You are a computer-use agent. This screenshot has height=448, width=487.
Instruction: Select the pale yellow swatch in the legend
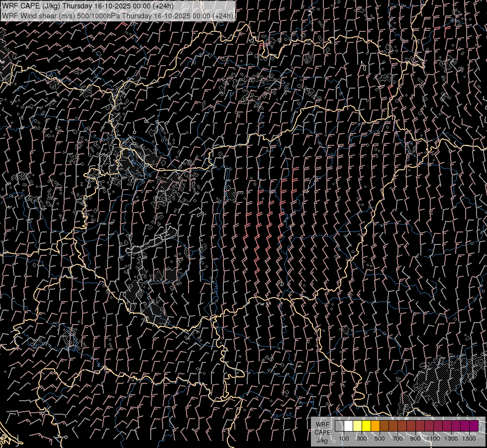click(357, 426)
